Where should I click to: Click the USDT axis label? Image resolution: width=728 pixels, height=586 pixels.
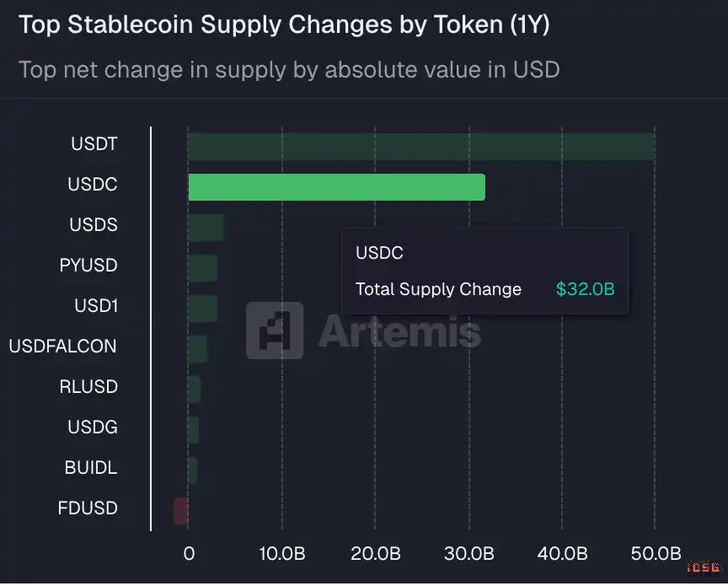(94, 144)
